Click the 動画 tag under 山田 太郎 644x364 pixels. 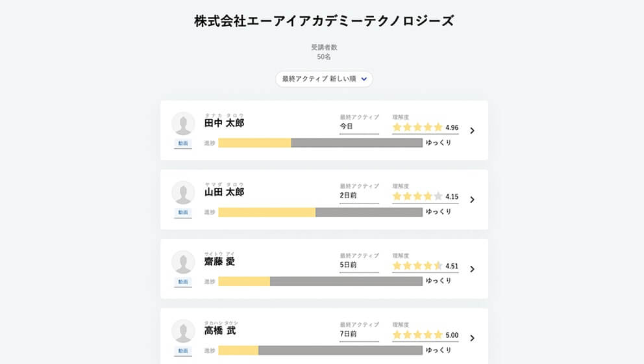point(183,213)
